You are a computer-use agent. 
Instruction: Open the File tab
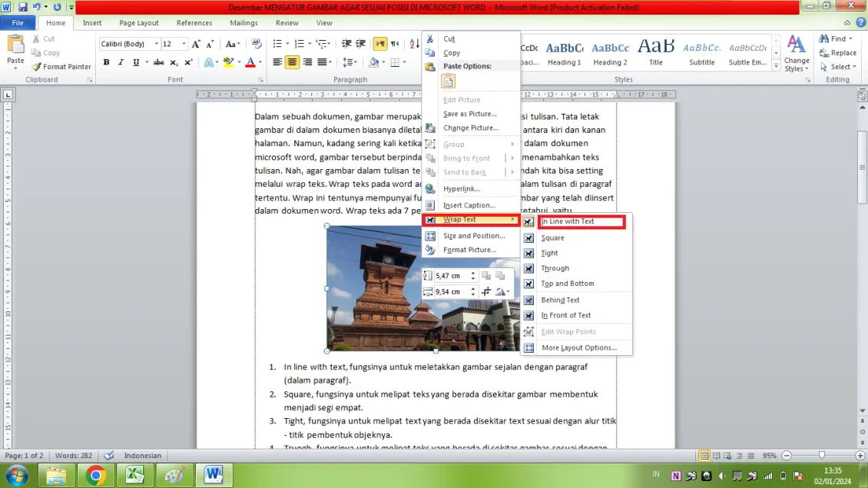pos(18,23)
